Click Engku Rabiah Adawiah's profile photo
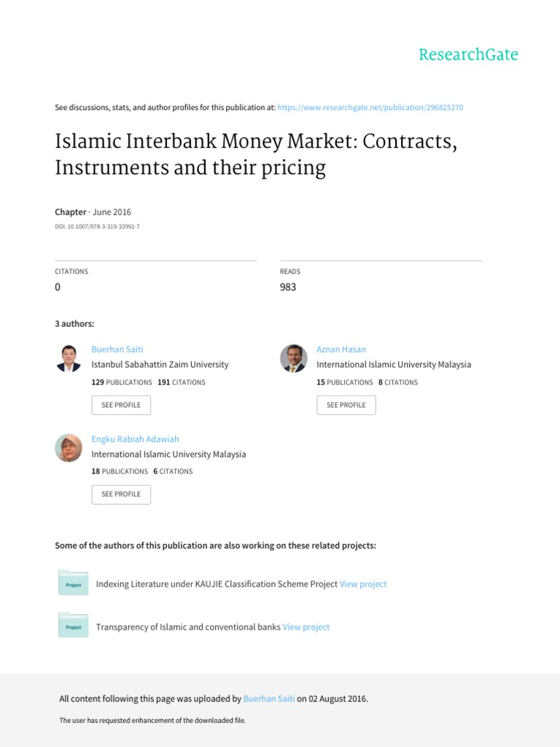 (69, 448)
